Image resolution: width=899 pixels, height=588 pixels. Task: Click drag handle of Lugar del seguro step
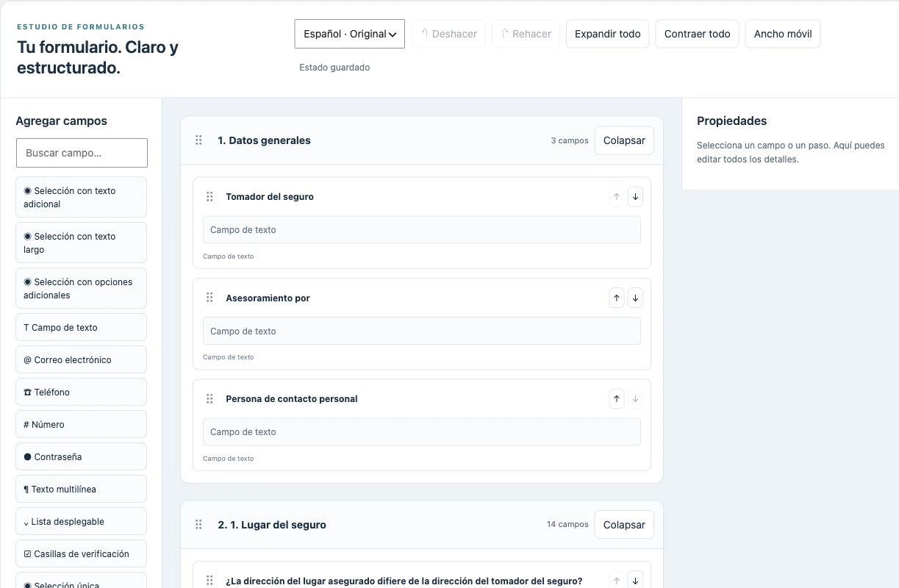click(198, 525)
